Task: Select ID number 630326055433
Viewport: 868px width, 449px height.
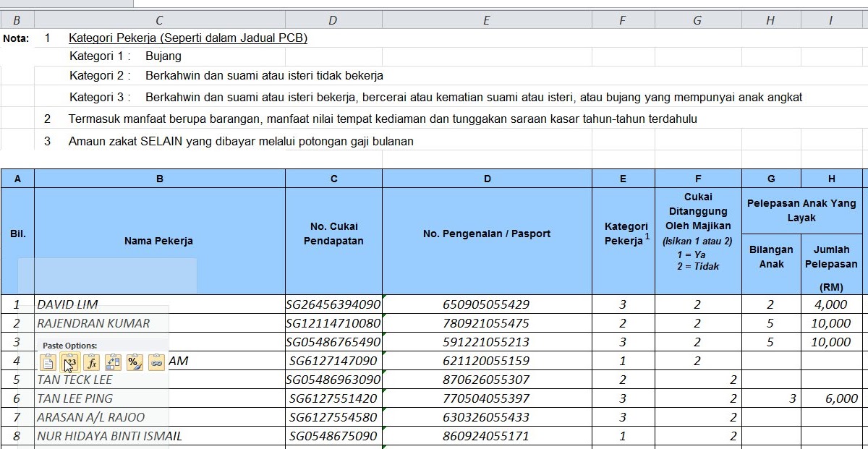Action: point(487,417)
